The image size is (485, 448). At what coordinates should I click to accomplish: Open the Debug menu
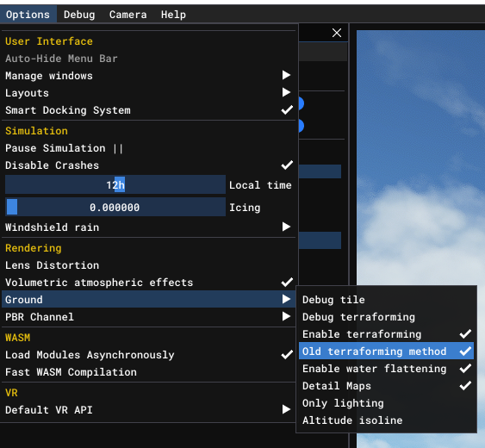[79, 15]
